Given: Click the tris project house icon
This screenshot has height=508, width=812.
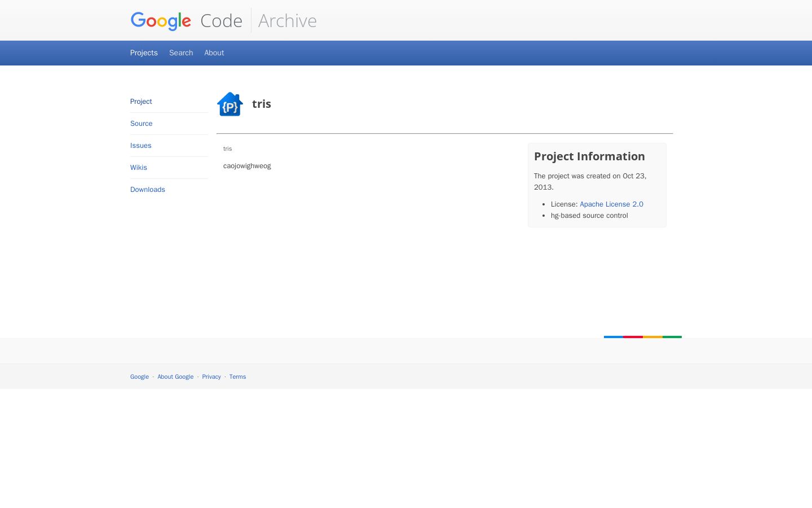Looking at the screenshot, I should coord(230,104).
